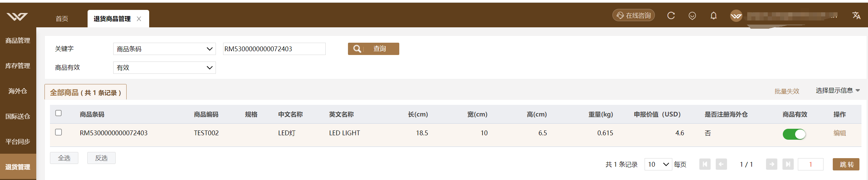868x180 pixels.
Task: Open the 有效 product validity dropdown
Action: coord(164,68)
